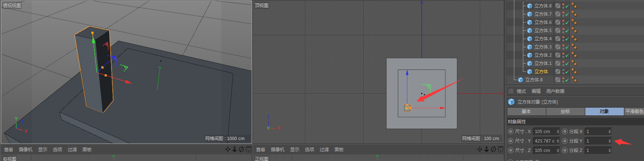This screenshot has height=161, width=644.
Task: Click stepper arrows of 分段 Y field
Action: tap(610, 141)
